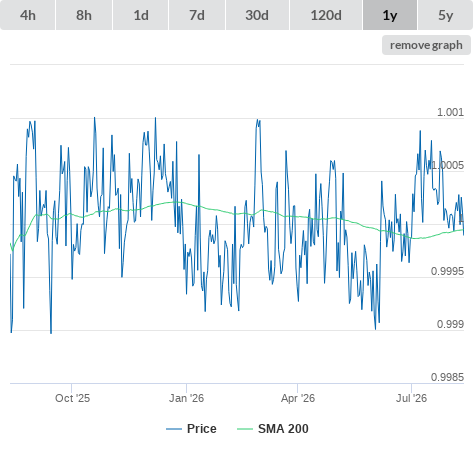The image size is (474, 455).
Task: Open the 7d time range view
Action: click(197, 15)
